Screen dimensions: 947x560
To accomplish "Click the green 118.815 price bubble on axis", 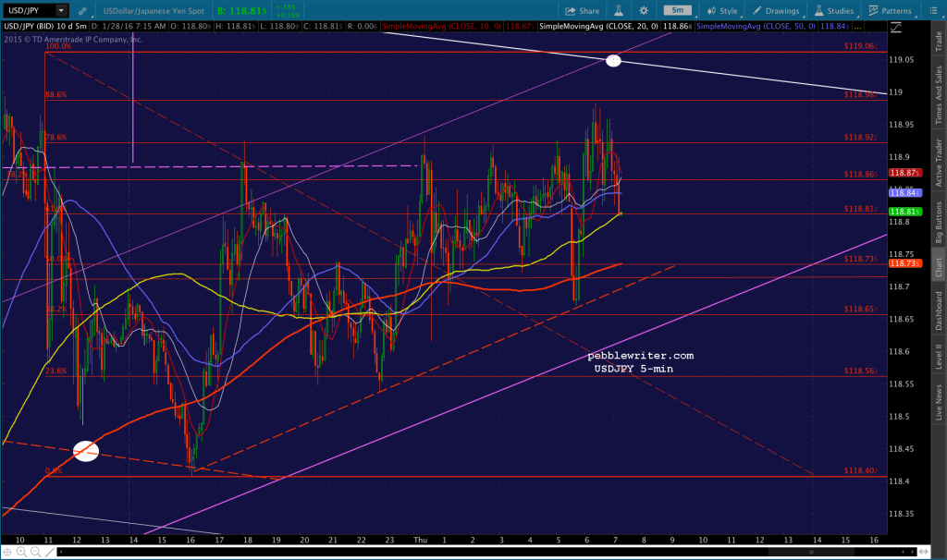I will 904,212.
